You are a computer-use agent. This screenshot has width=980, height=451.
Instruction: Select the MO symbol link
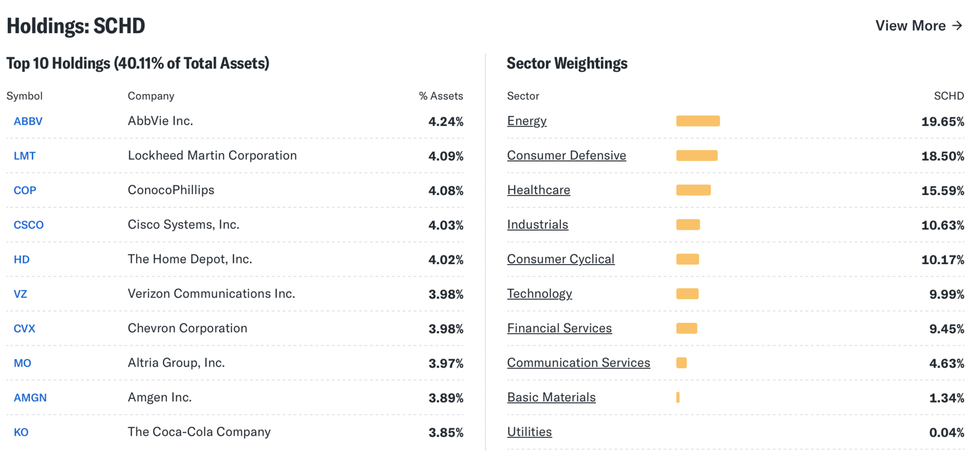click(x=22, y=363)
